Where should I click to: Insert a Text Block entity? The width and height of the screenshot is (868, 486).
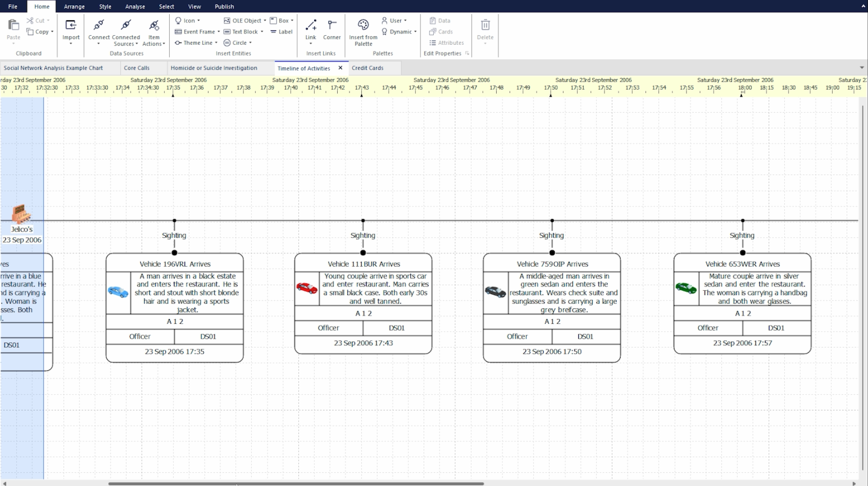click(x=243, y=31)
